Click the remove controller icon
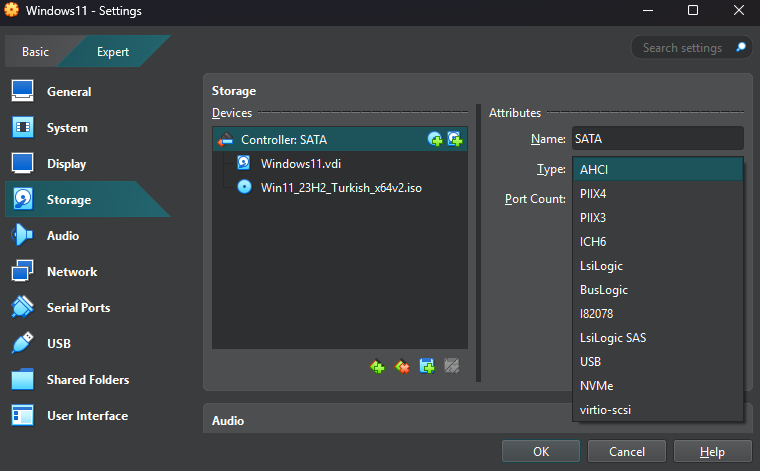760x471 pixels. click(x=402, y=366)
